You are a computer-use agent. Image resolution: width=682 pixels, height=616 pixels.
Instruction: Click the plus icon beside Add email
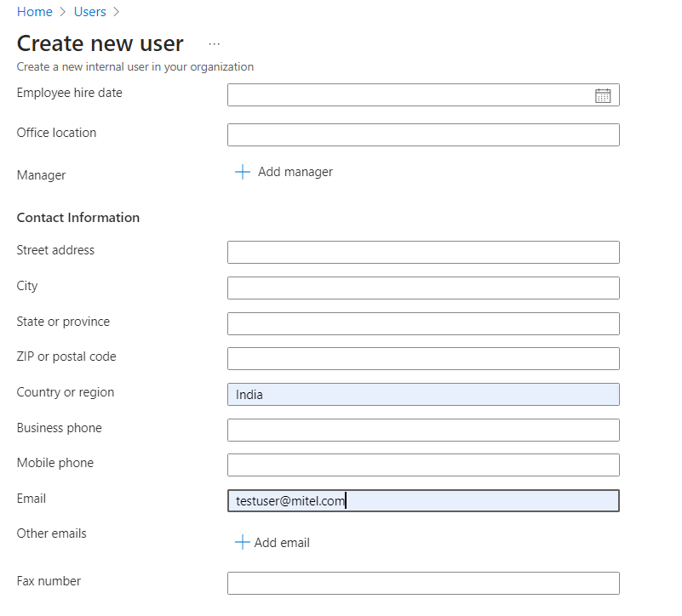[x=243, y=543]
